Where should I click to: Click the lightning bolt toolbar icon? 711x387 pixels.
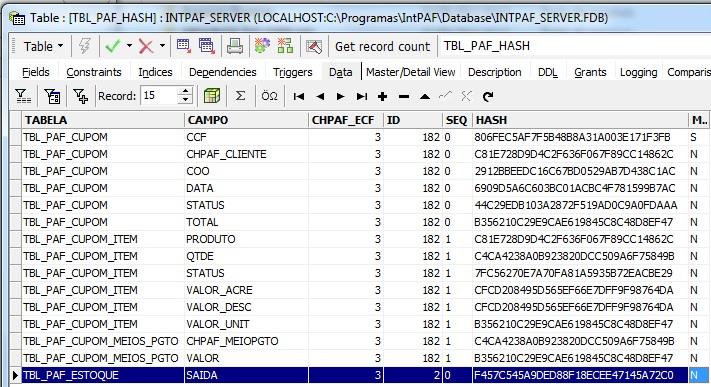pyautogui.click(x=84, y=46)
